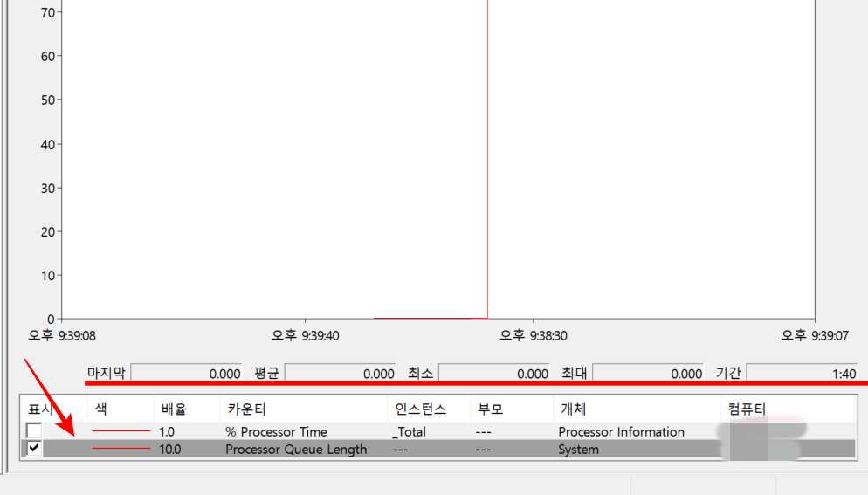Click the red color line of % Processor Time
Viewport: 868px width, 495px height.
coord(121,430)
